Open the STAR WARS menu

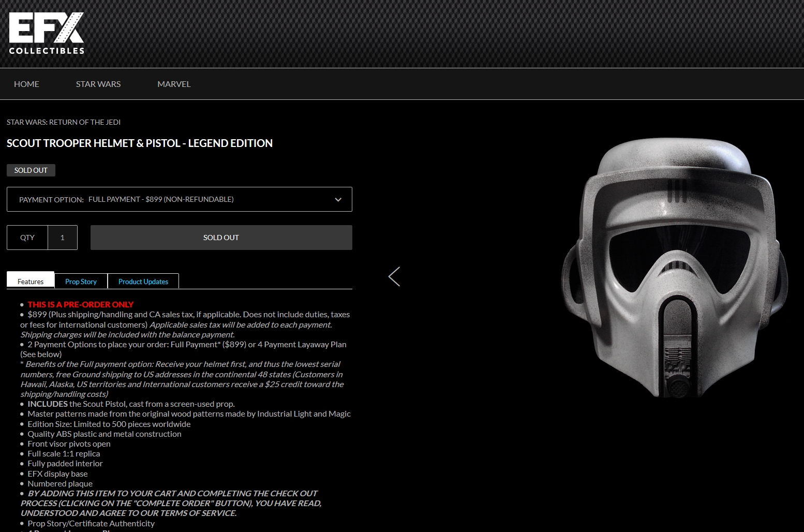tap(98, 84)
